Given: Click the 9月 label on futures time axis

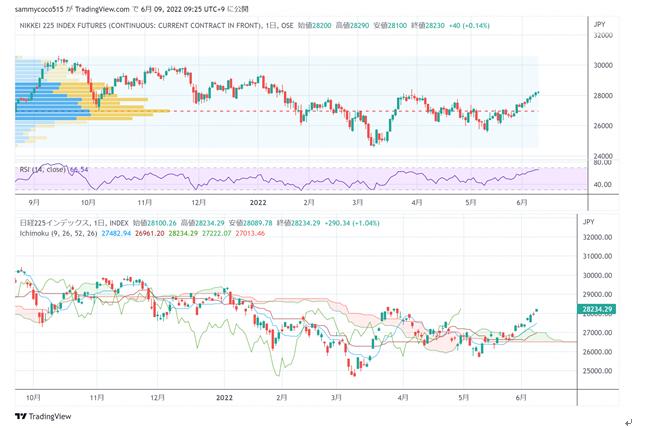Looking at the screenshot, I should (x=35, y=202).
